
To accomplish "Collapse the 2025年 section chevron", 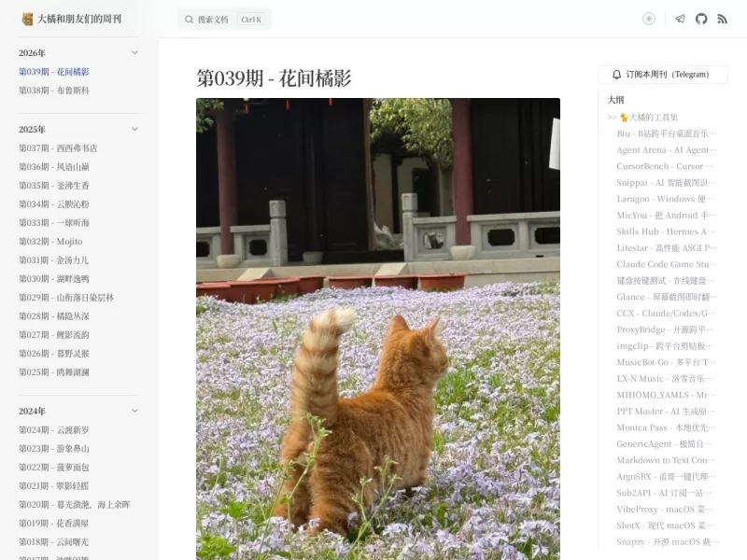I will pos(134,129).
